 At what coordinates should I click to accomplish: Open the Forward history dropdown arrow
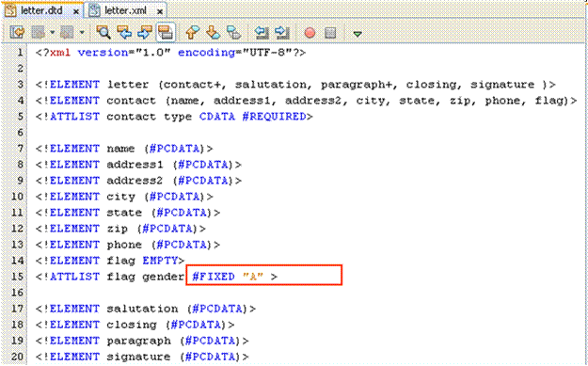pyautogui.click(x=82, y=33)
